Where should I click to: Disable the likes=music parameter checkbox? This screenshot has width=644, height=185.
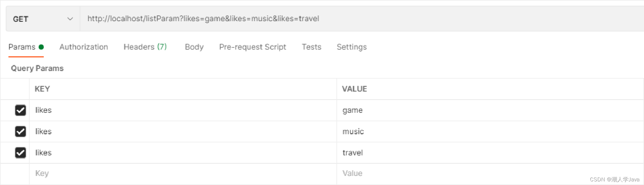[21, 131]
